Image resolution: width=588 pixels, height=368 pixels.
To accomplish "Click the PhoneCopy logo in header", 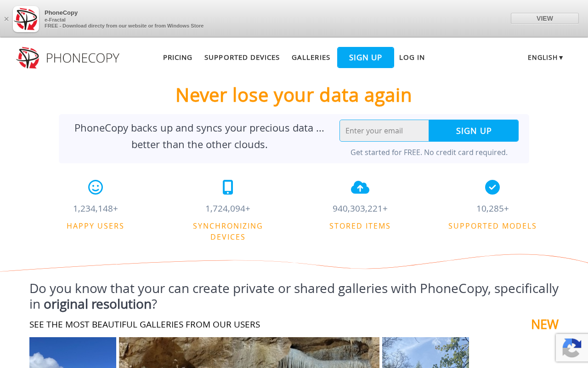I will point(68,57).
